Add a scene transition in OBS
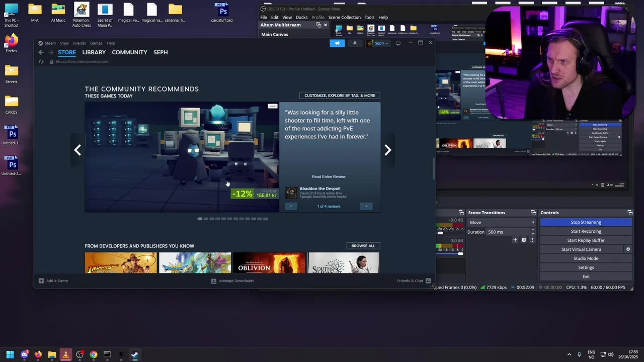Image resolution: width=644 pixels, height=362 pixels. [x=515, y=240]
